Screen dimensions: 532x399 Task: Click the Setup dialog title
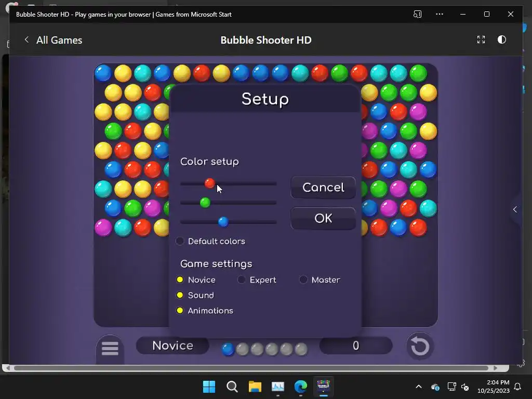[x=265, y=99]
